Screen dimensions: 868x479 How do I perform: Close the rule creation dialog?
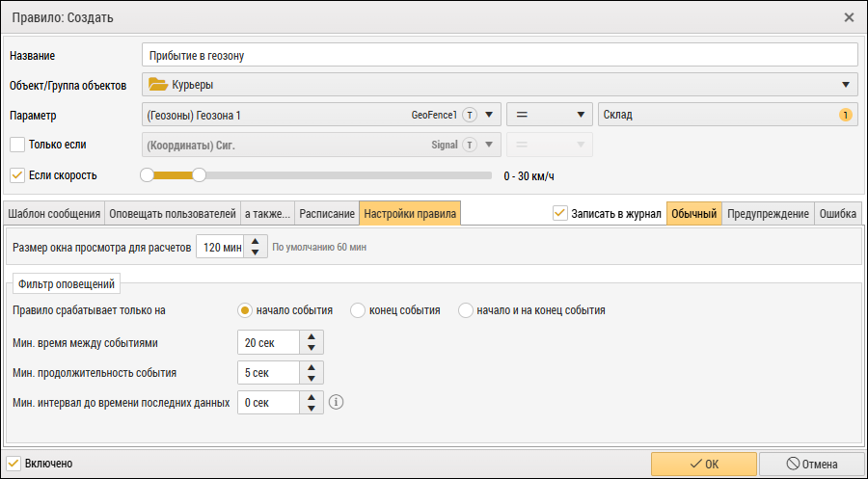(x=849, y=17)
